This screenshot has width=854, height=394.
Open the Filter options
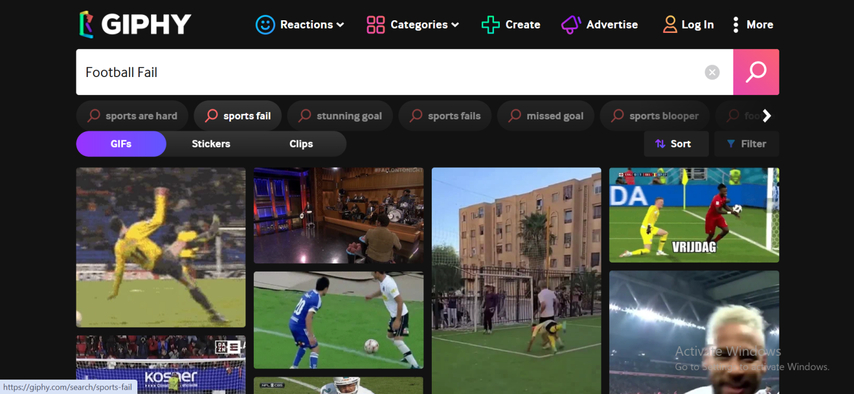(x=747, y=144)
